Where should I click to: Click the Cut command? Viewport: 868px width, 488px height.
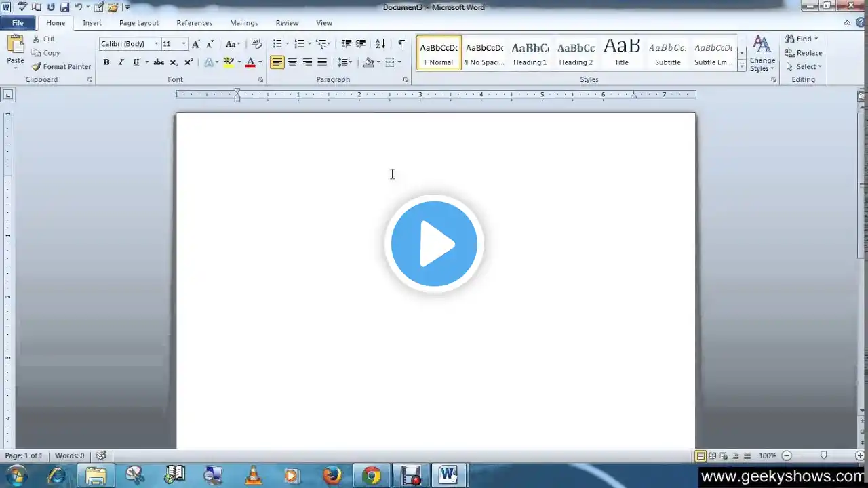[x=43, y=39]
